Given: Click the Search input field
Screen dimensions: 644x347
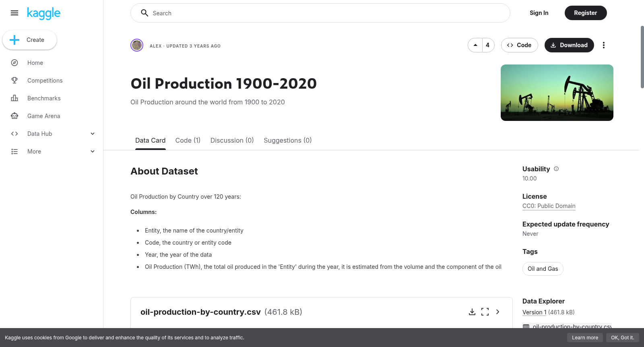Looking at the screenshot, I should 320,13.
